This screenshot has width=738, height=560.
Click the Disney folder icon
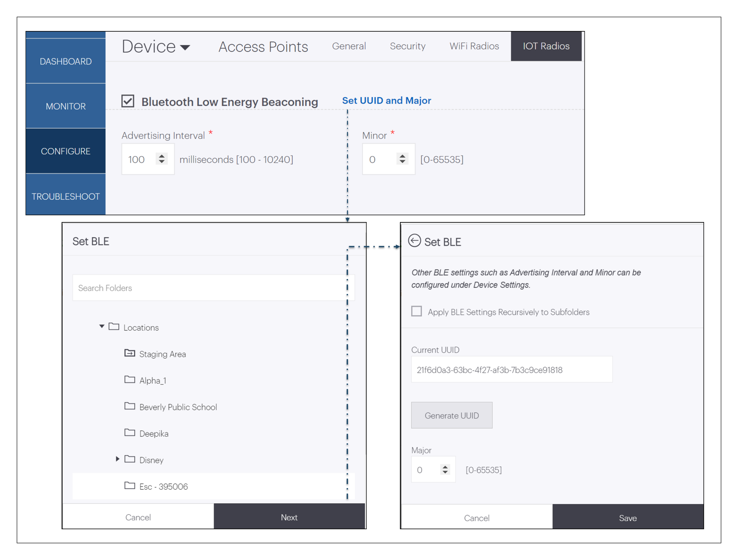pos(130,459)
